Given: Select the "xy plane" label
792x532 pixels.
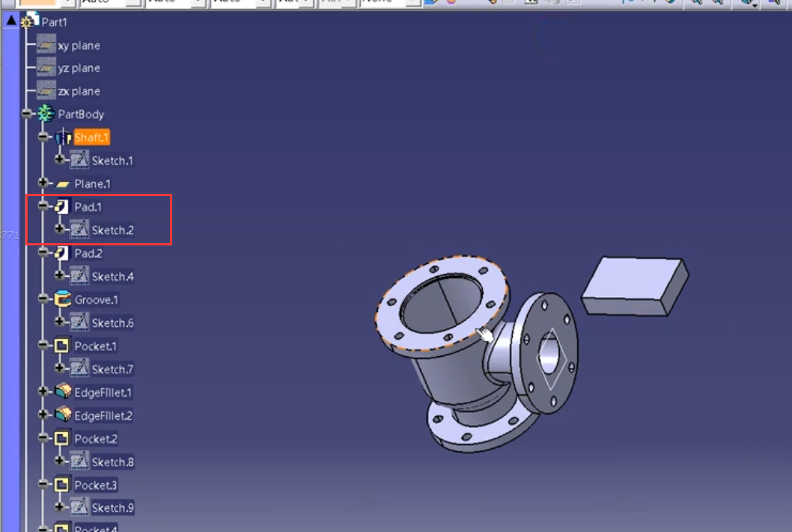Looking at the screenshot, I should (x=79, y=46).
